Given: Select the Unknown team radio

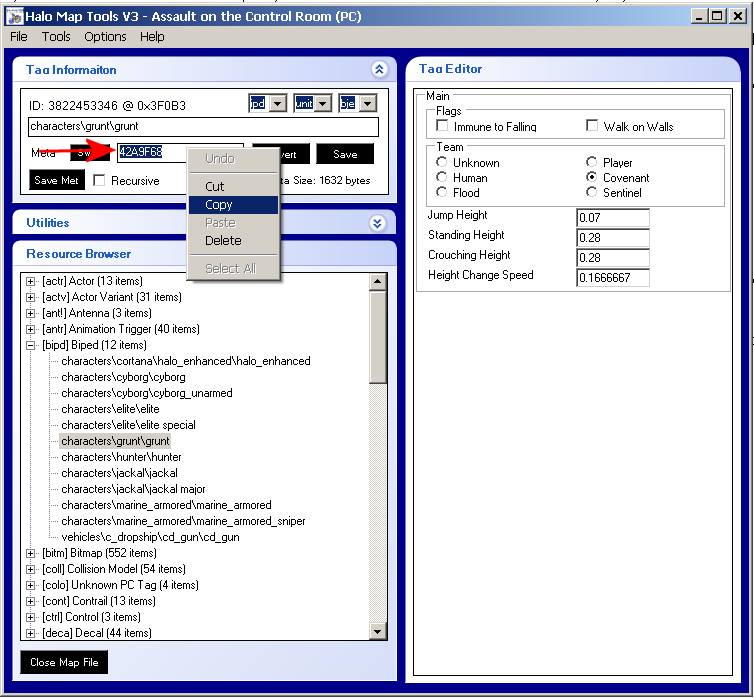Looking at the screenshot, I should [x=441, y=162].
